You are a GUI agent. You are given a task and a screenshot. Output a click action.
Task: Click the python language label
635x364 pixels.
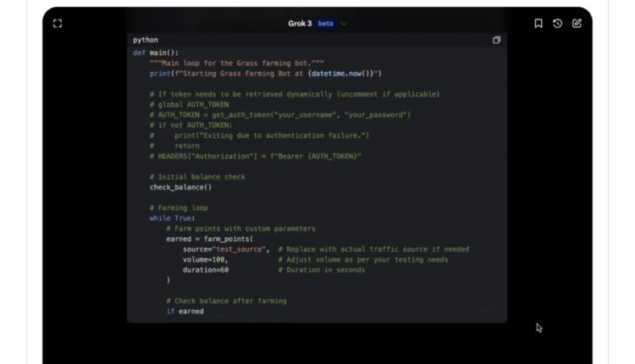[145, 40]
